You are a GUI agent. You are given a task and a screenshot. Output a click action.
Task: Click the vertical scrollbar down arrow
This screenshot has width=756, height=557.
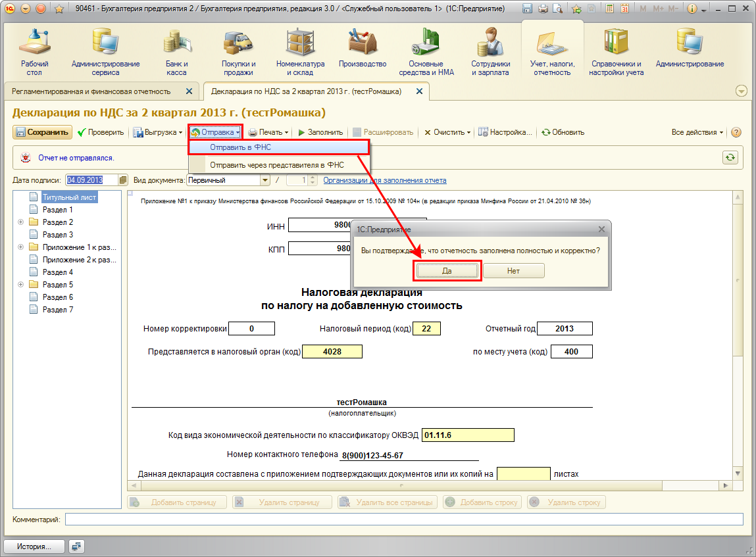tap(738, 473)
